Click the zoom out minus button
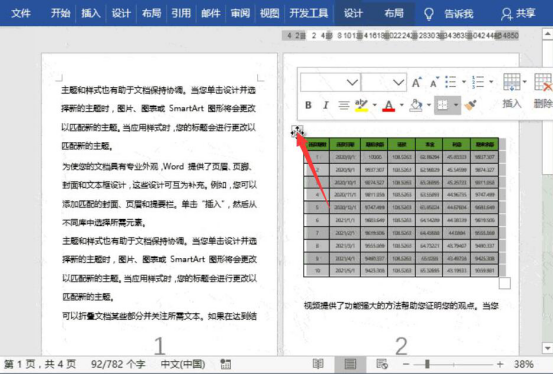 click(406, 364)
